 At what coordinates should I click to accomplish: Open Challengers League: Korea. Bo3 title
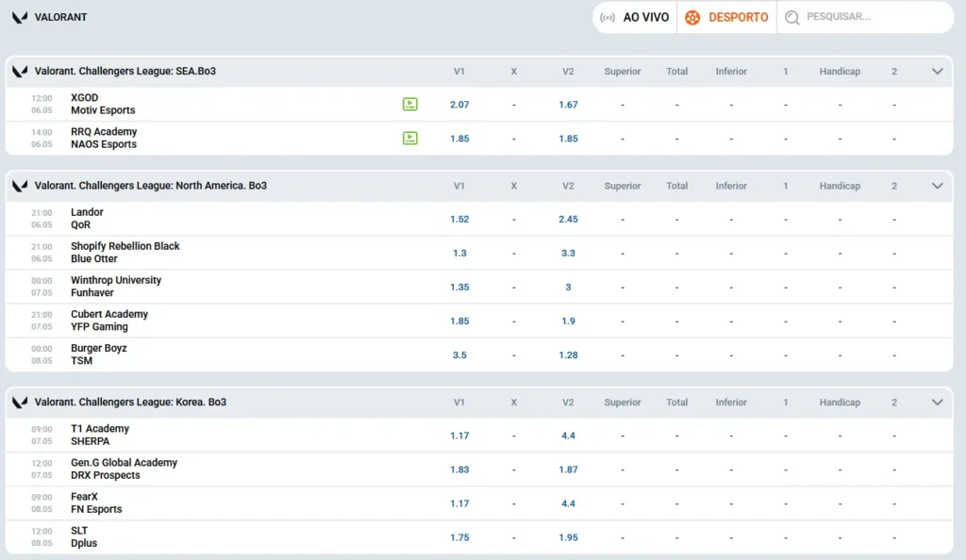coord(130,403)
